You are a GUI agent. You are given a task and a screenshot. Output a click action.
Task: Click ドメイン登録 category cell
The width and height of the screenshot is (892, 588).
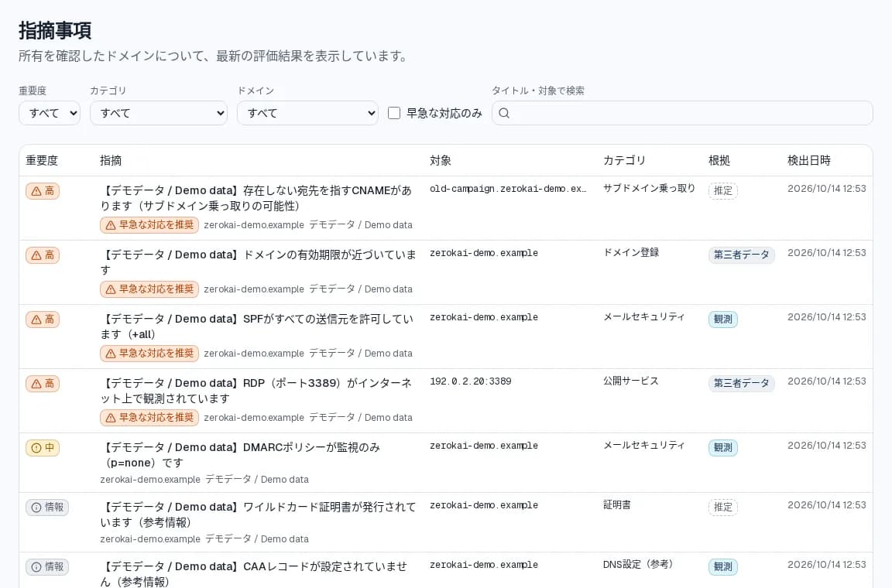[631, 252]
